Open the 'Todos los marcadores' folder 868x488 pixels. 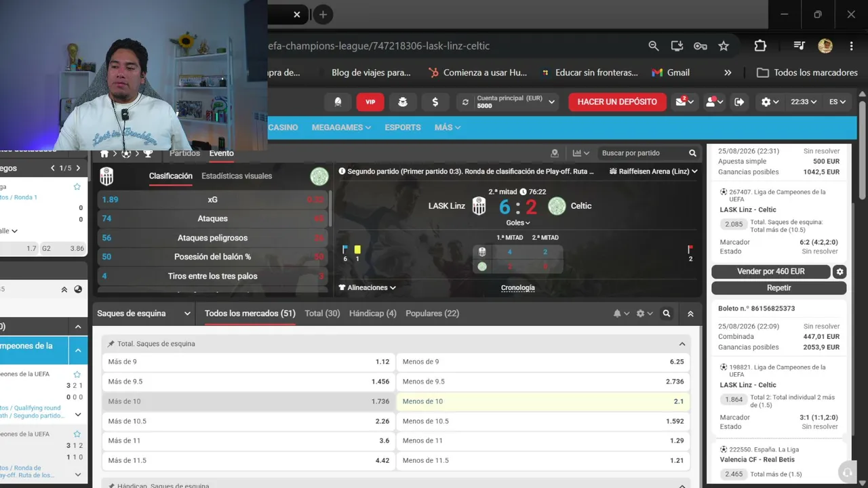[x=808, y=73]
